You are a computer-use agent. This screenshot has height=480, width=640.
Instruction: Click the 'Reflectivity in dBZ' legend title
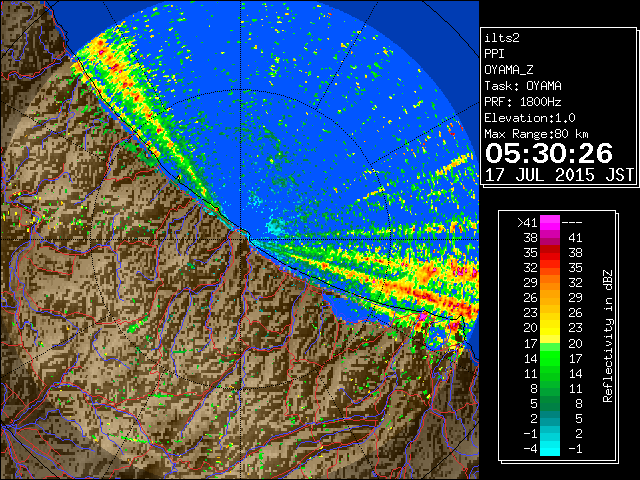pos(608,336)
